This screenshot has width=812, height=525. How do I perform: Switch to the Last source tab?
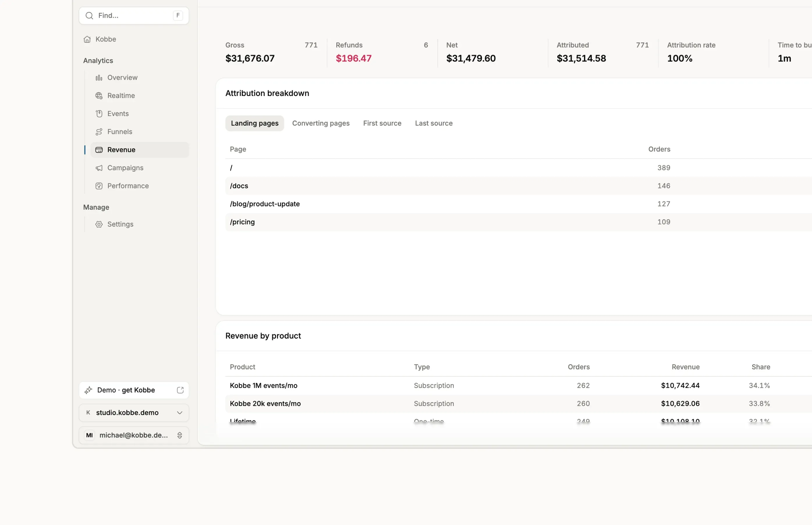[x=434, y=123]
